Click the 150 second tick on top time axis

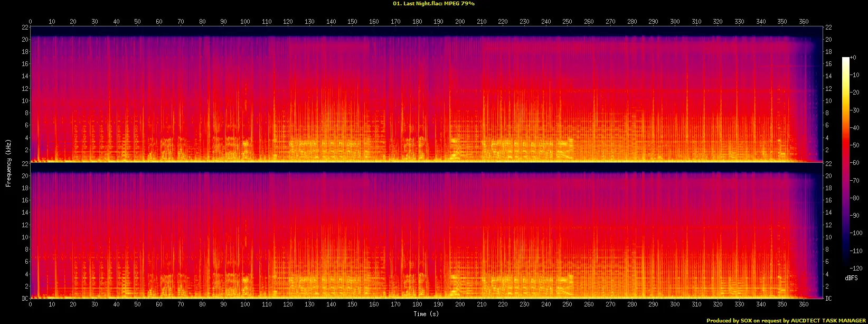coord(352,22)
